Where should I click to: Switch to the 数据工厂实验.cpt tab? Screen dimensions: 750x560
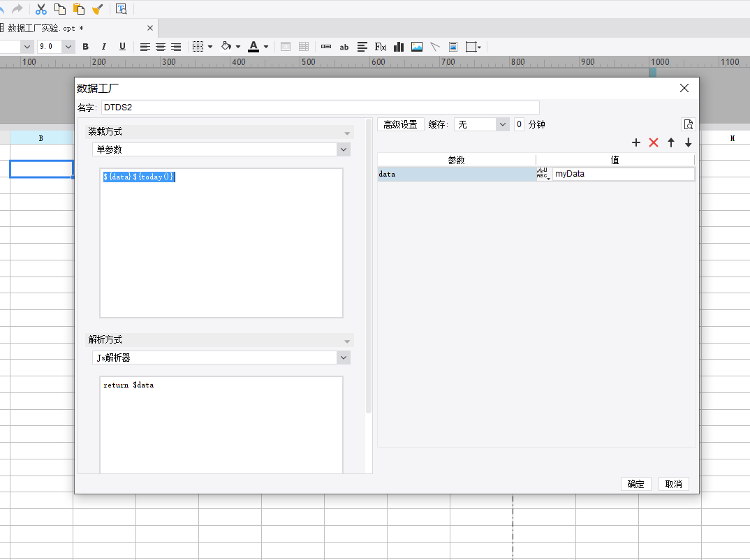pos(45,28)
